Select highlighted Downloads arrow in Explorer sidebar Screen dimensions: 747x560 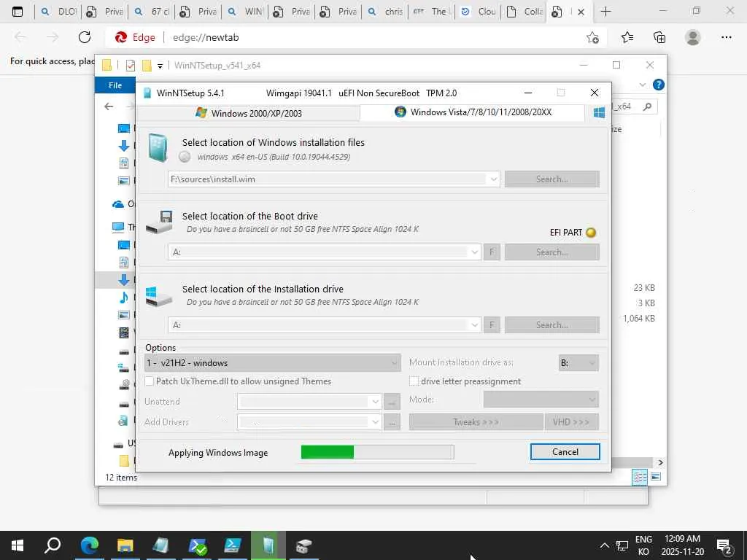[x=124, y=280]
